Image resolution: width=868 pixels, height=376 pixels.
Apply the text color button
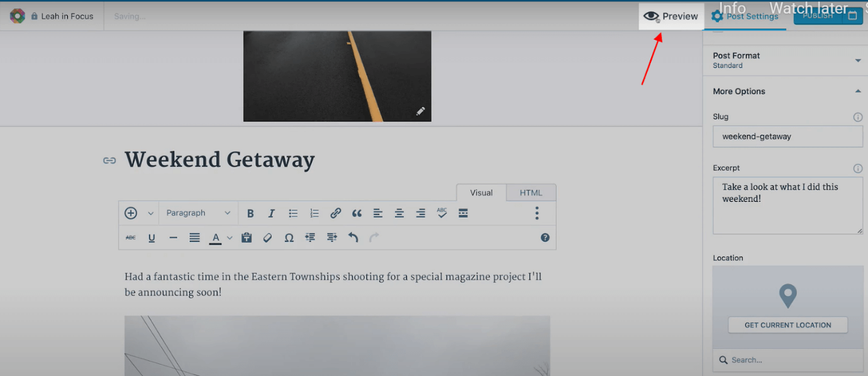[x=216, y=238]
